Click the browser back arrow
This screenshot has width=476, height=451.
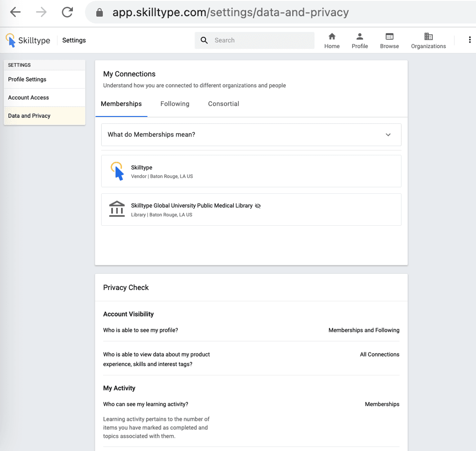tap(15, 12)
